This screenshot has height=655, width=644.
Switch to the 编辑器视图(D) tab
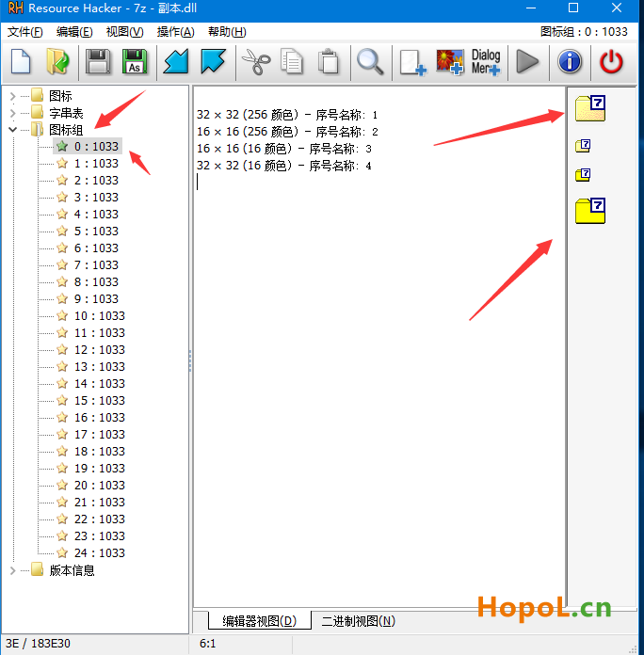(x=260, y=621)
